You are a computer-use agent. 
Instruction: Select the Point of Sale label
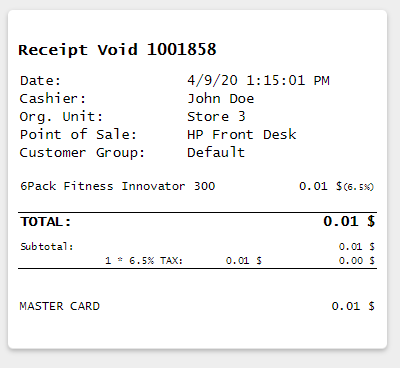[x=78, y=135]
